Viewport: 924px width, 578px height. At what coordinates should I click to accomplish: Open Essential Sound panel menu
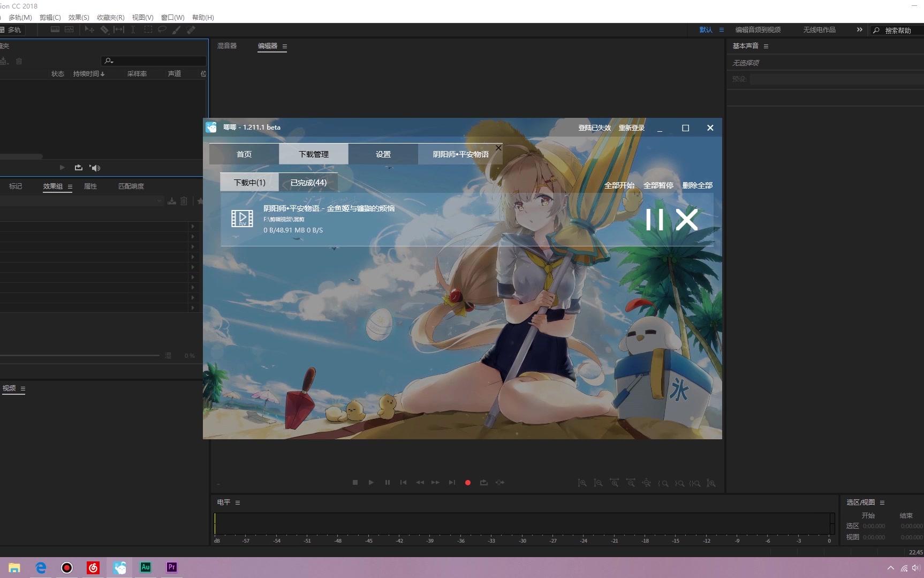[766, 46]
